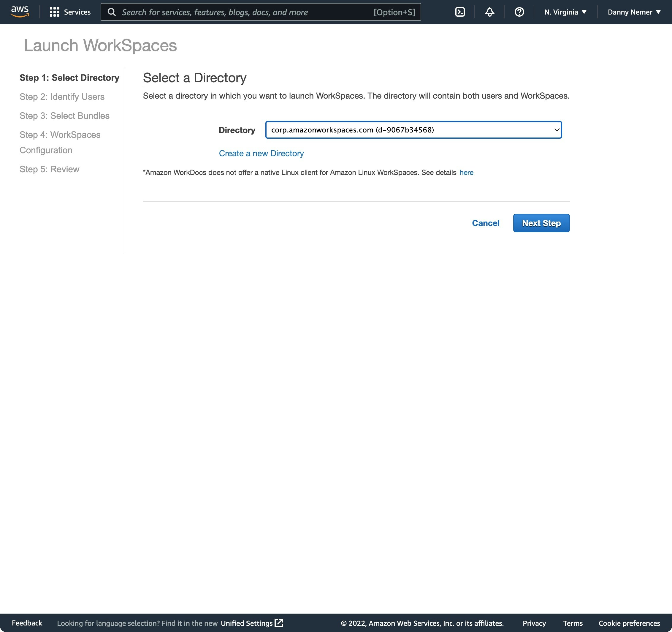The image size is (672, 632).
Task: Open the help question mark icon
Action: [519, 12]
